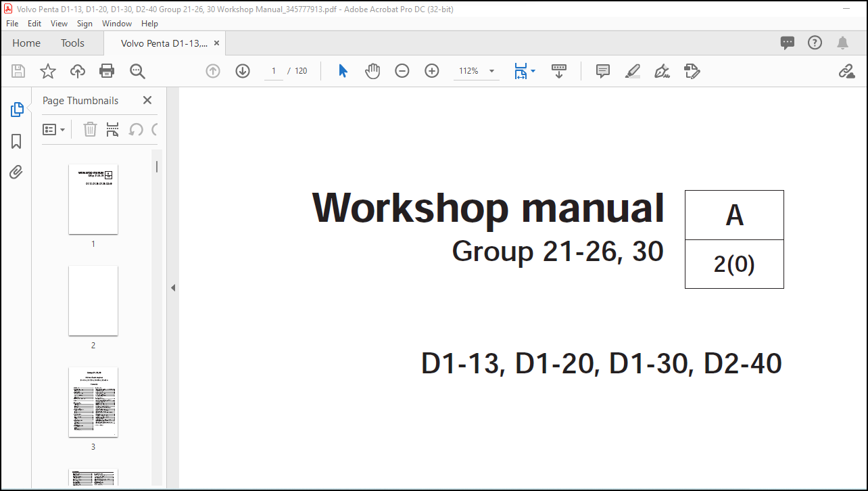Select page 1 thumbnail
Viewport: 868px width, 491px height.
pyautogui.click(x=93, y=200)
